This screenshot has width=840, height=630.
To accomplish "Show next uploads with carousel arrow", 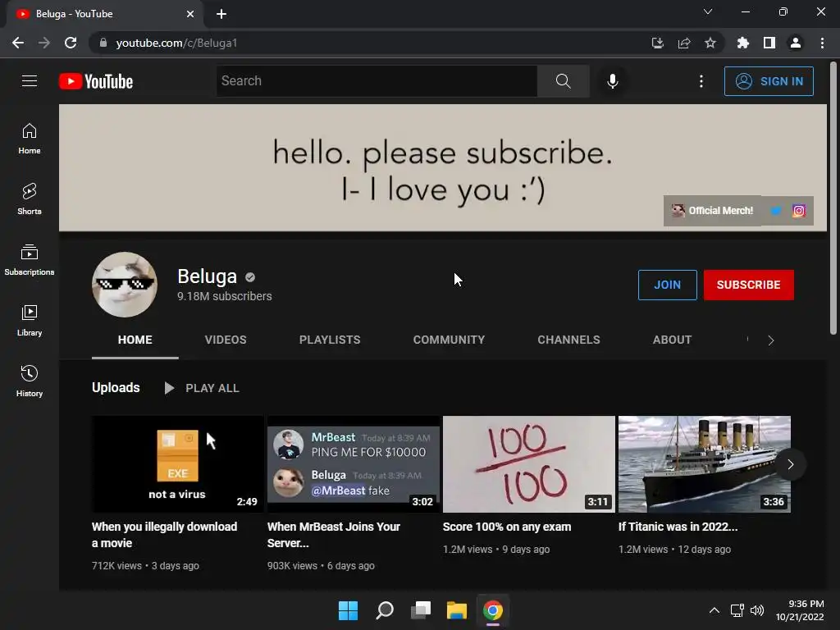I will pyautogui.click(x=790, y=464).
